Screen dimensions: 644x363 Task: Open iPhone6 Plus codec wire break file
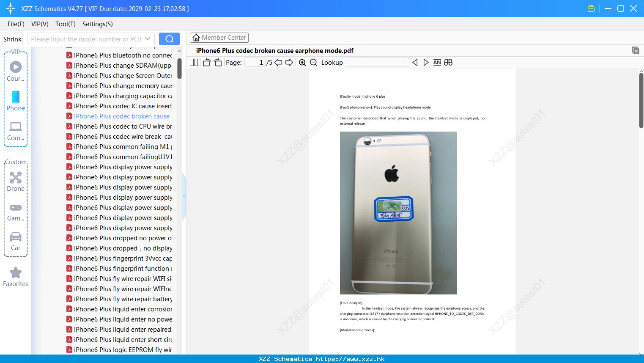pyautogui.click(x=119, y=137)
